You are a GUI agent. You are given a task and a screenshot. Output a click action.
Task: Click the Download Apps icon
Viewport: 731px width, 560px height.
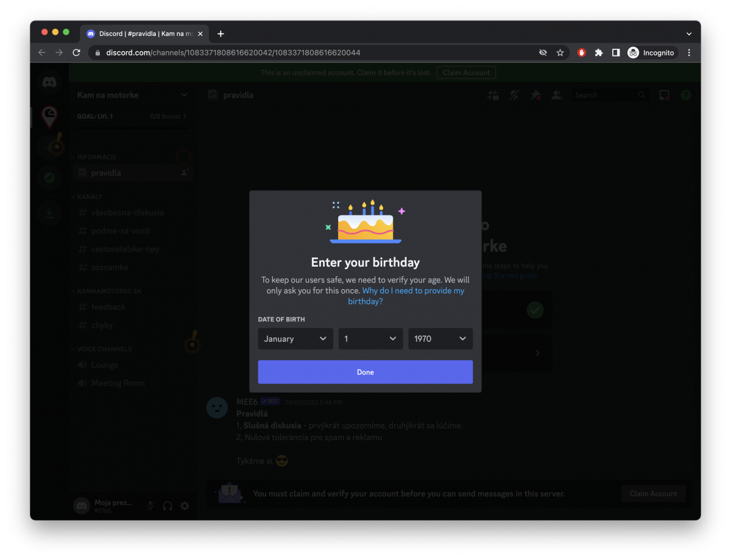point(50,212)
